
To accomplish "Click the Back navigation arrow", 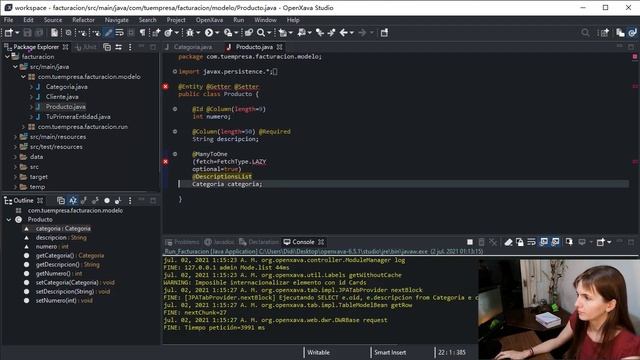I will [344, 33].
